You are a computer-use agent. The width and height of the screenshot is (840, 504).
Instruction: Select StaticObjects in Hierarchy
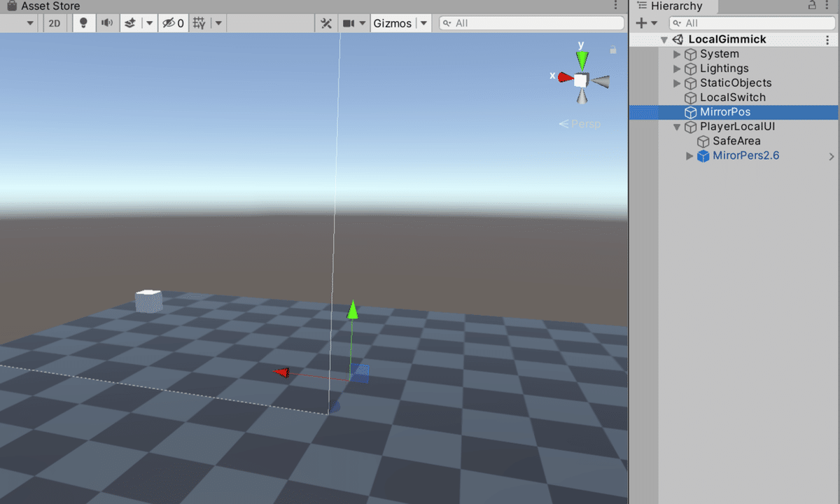pos(736,83)
